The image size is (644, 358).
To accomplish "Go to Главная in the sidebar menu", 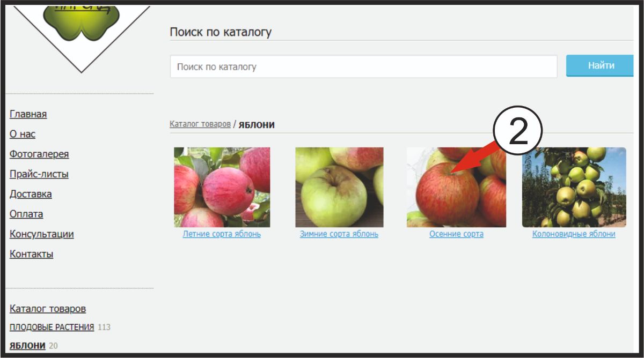I will click(x=28, y=114).
